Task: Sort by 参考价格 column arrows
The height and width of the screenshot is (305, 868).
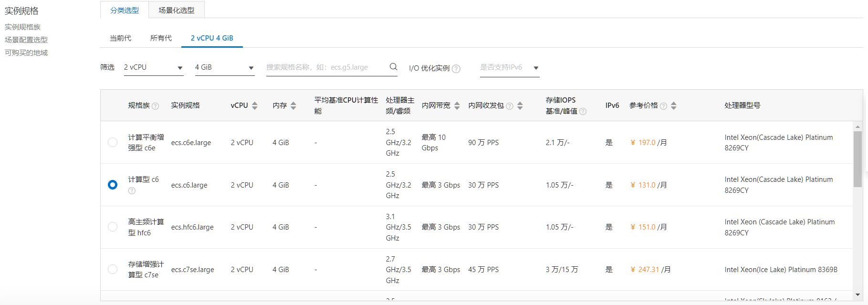Action: pos(674,106)
